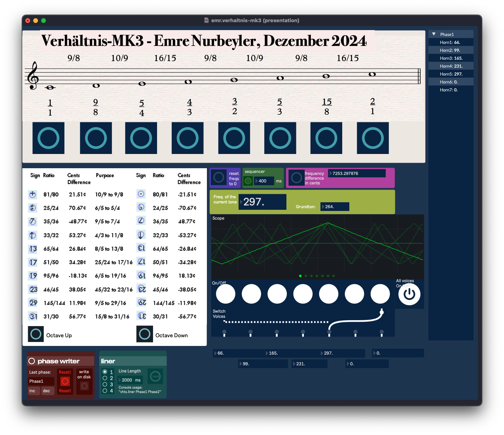The height and width of the screenshot is (435, 504).
Task: Toggle the All voices On/Off power button
Action: click(x=409, y=294)
